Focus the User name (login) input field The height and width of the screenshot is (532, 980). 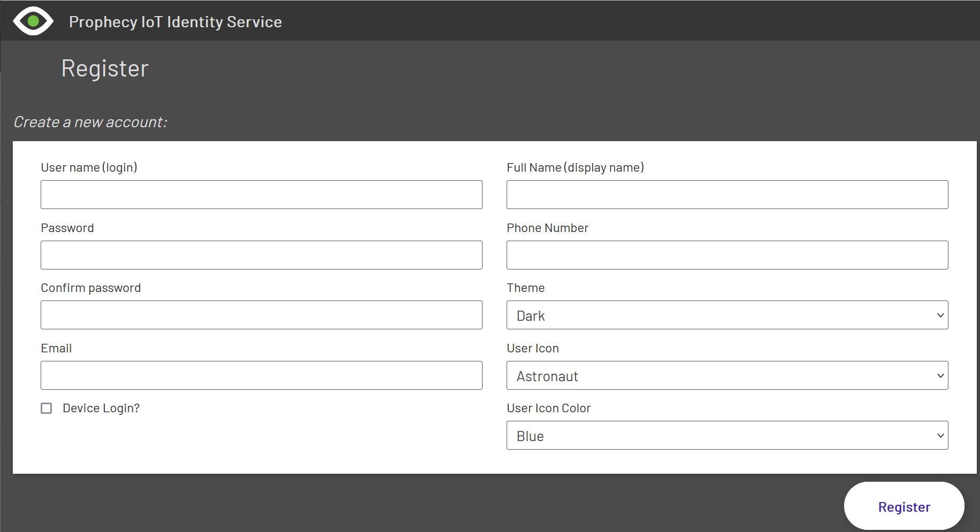point(261,195)
